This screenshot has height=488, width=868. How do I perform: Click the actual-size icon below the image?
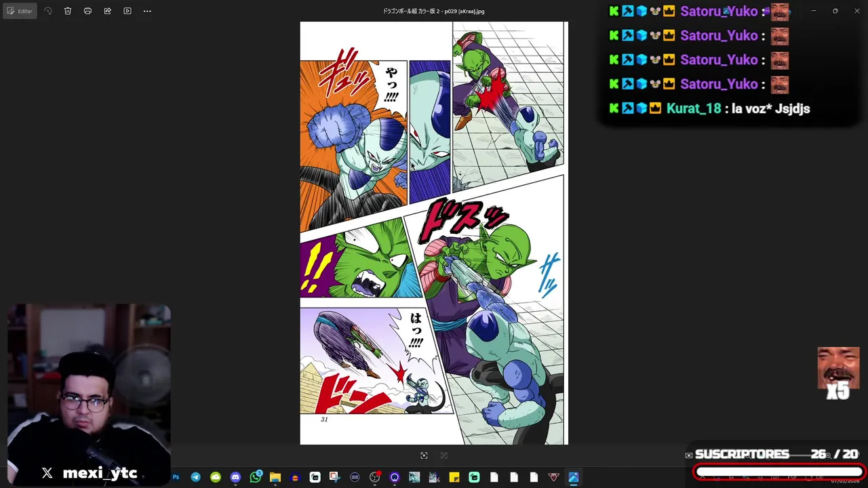(x=444, y=455)
